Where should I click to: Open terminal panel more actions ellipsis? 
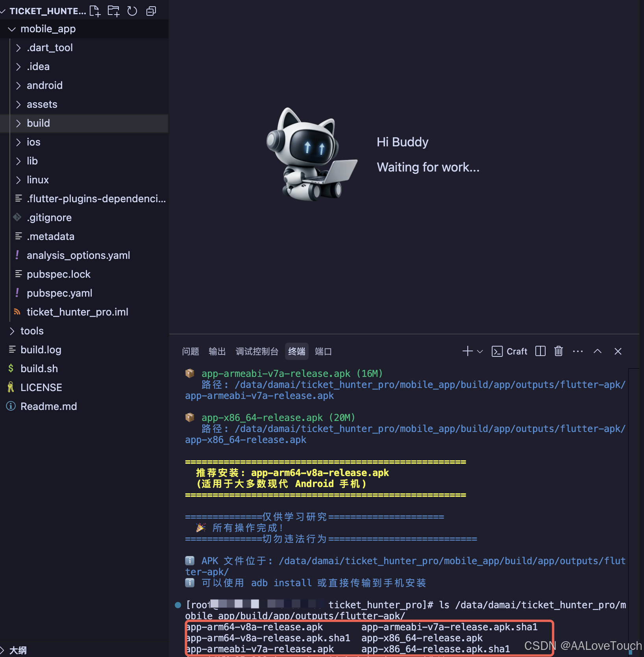point(578,351)
